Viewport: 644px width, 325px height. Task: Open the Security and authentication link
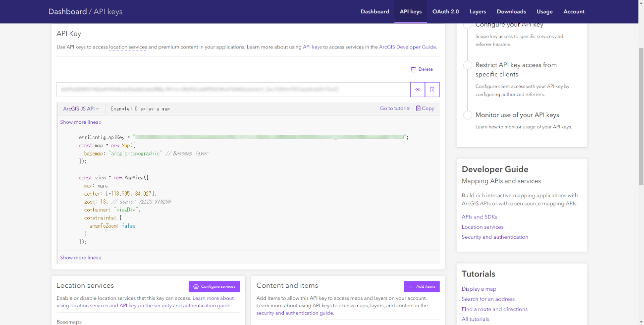tap(495, 237)
